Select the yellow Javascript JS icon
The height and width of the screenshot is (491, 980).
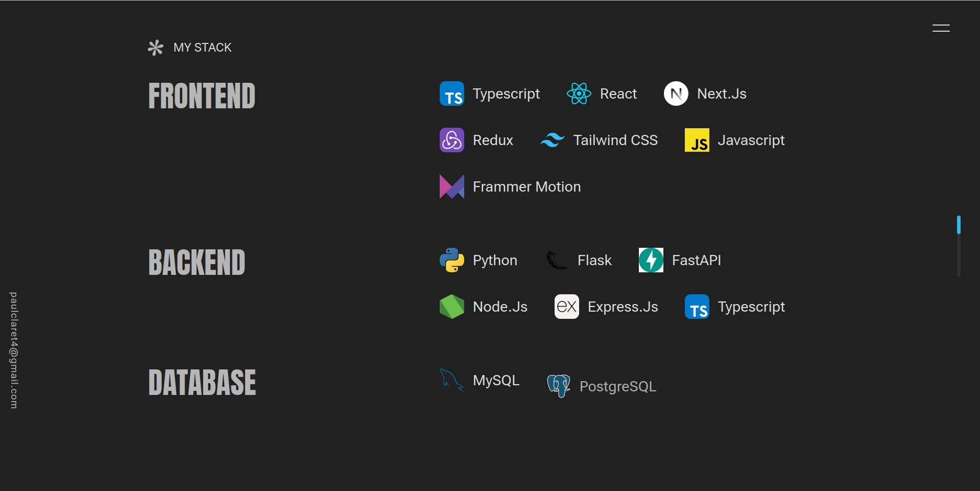697,140
